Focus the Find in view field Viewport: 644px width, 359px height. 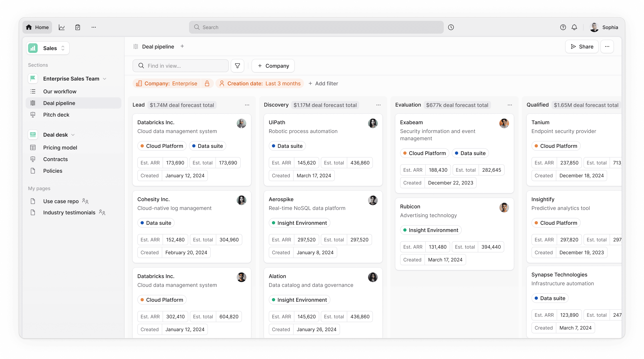(x=180, y=66)
